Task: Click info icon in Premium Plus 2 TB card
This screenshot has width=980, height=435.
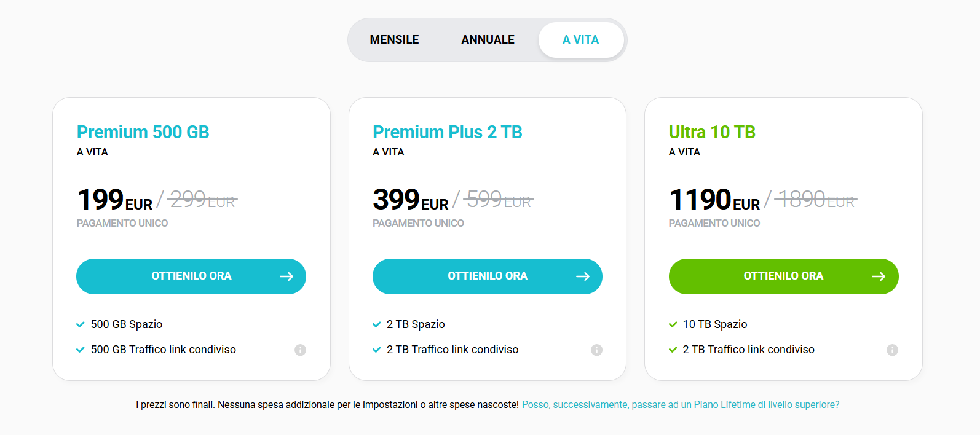Action: (x=596, y=350)
